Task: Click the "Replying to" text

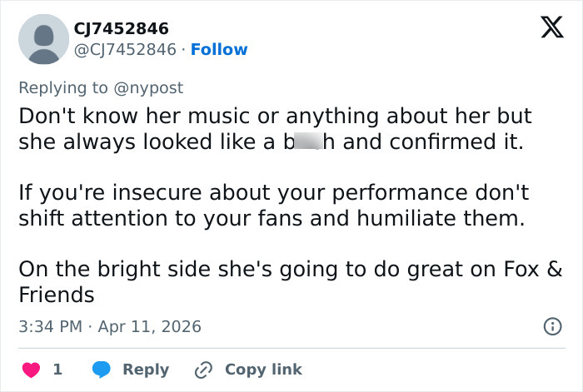Action: click(62, 87)
